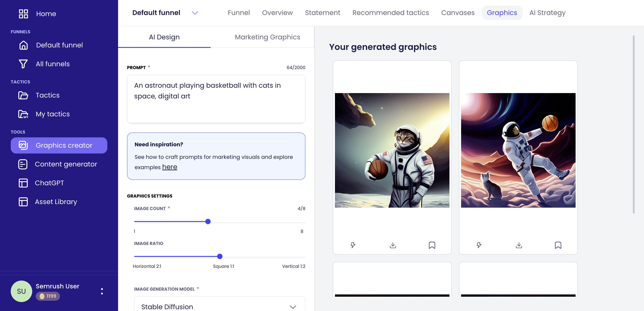Open the Graphics creator tool
This screenshot has width=644, height=311.
pos(59,145)
